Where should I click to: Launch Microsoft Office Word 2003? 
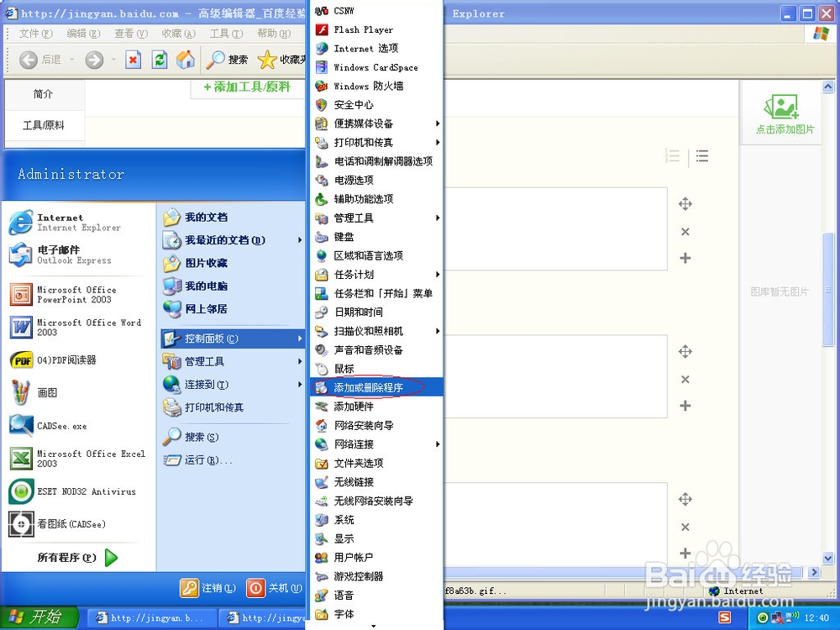[x=79, y=327]
